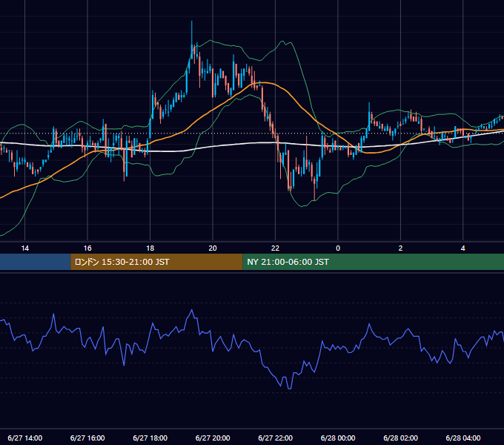Click the 6/28 02:00 date label

(x=400, y=438)
